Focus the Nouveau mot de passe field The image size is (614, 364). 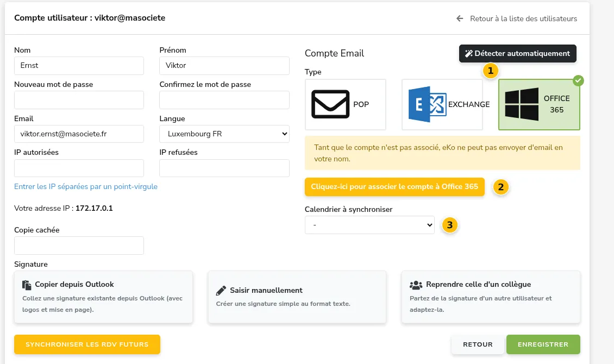tap(79, 100)
